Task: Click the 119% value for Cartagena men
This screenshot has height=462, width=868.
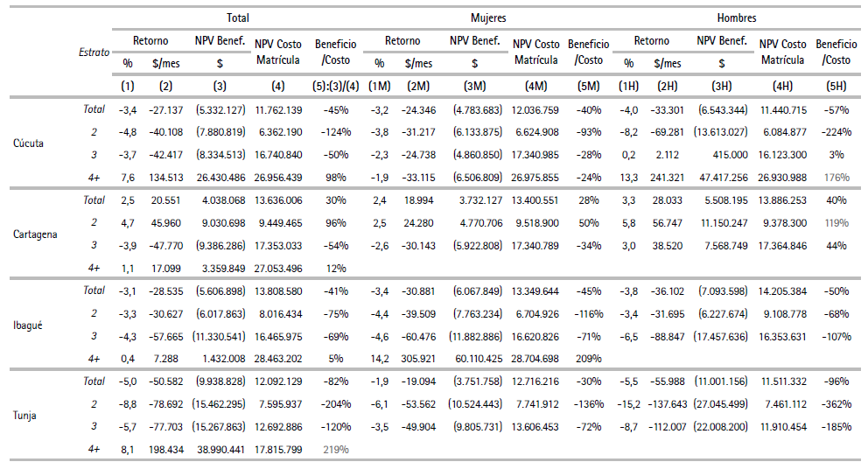Action: (836, 223)
